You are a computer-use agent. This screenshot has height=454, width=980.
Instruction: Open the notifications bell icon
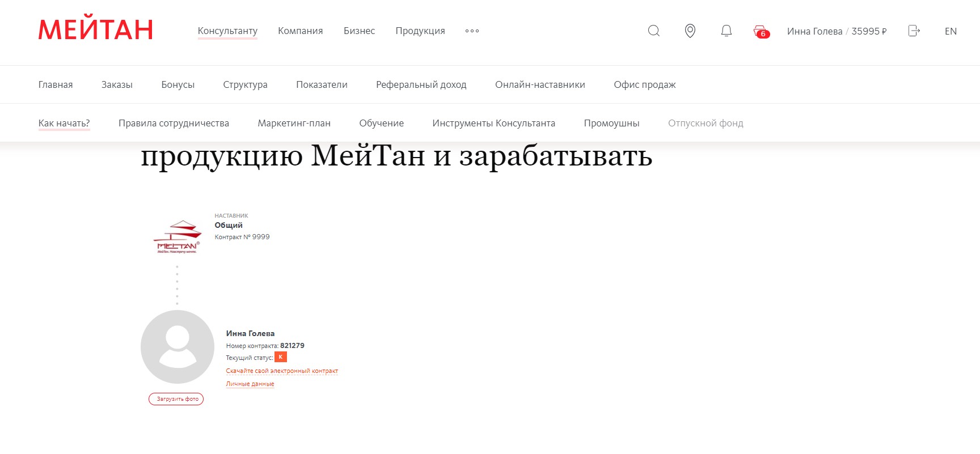coord(726,31)
